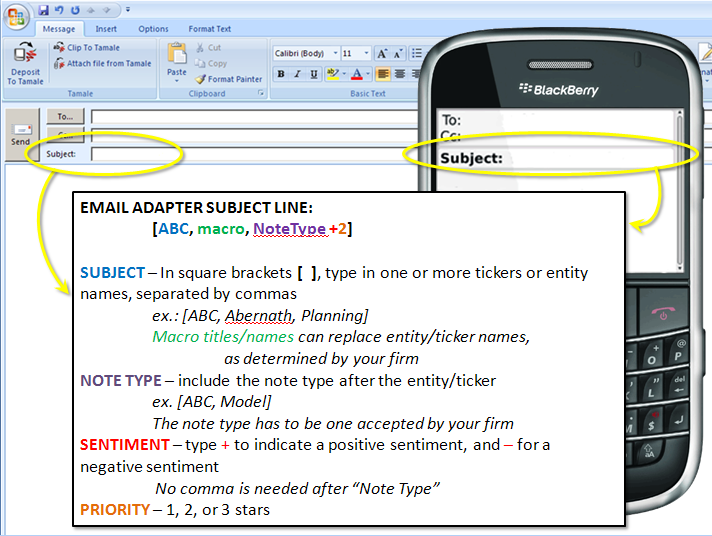Tap the BlackBerry O key
This screenshot has width=712, height=536.
[x=652, y=356]
